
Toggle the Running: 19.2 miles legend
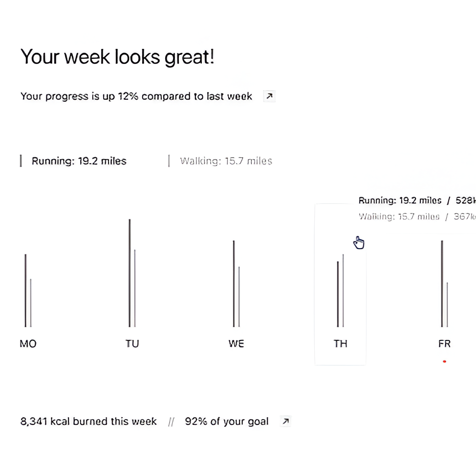coord(79,161)
